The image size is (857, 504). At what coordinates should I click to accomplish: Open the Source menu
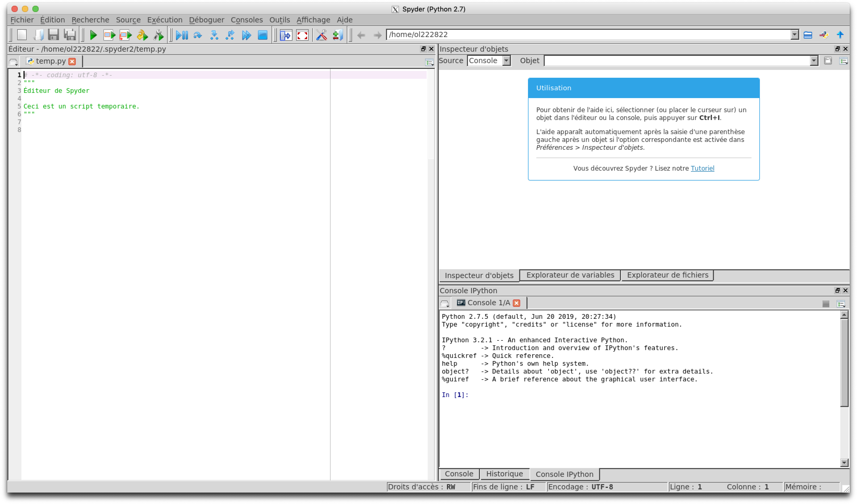click(128, 20)
